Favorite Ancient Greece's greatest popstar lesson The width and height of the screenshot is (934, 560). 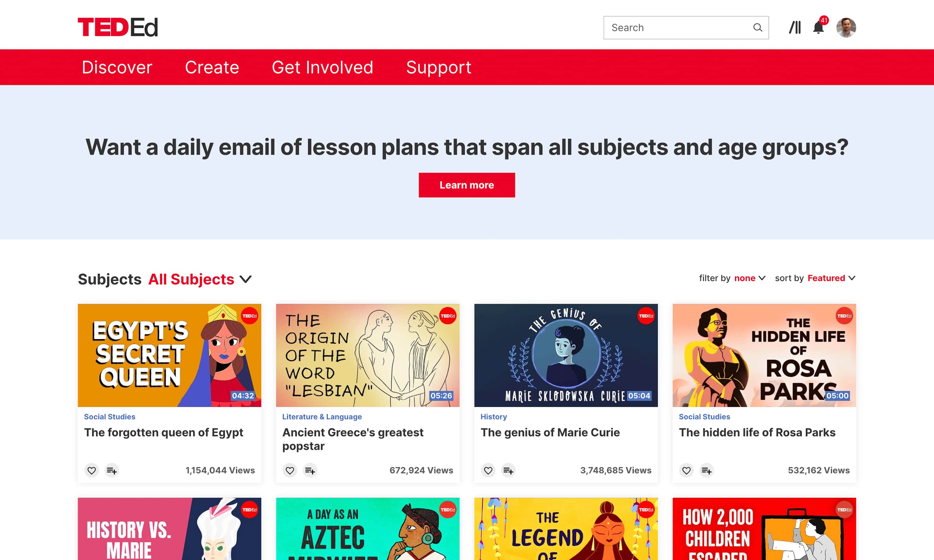[x=290, y=471]
